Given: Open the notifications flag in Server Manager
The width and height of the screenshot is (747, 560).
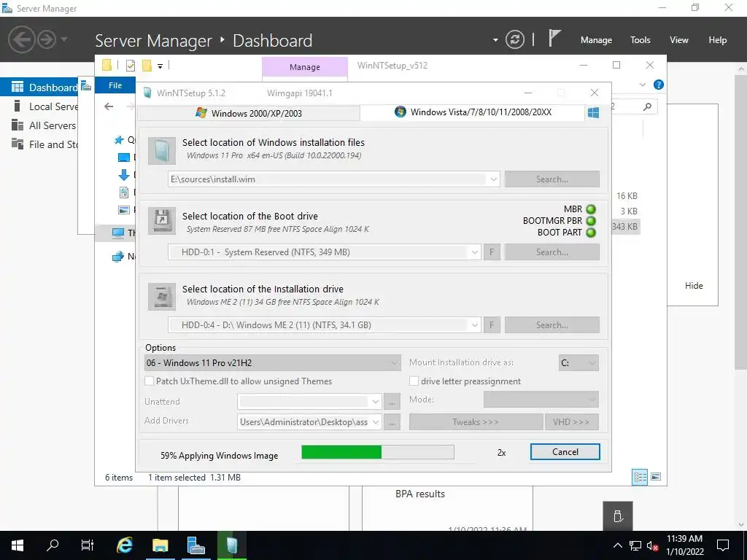Looking at the screenshot, I should (x=554, y=38).
